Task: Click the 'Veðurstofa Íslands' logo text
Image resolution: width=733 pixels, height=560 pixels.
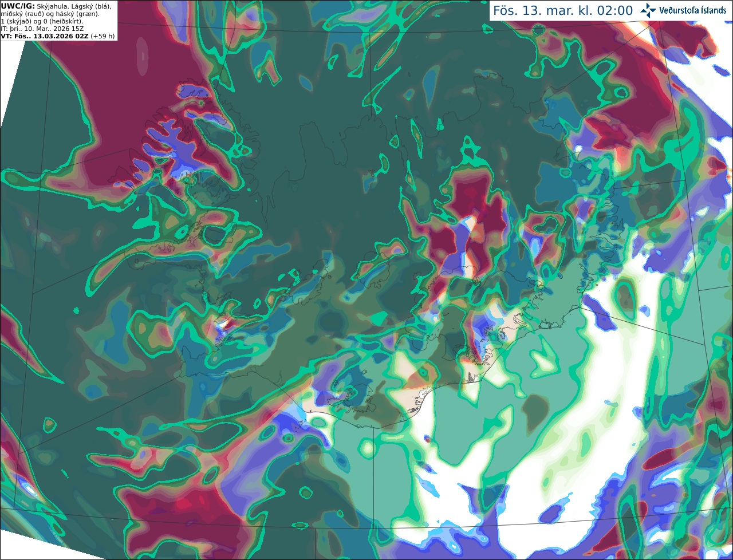Action: (x=692, y=10)
